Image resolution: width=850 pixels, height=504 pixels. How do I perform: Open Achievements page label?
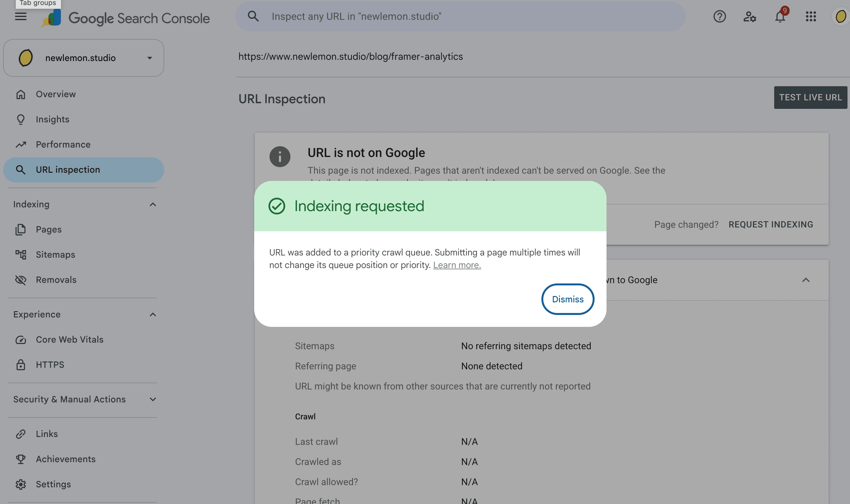65,459
